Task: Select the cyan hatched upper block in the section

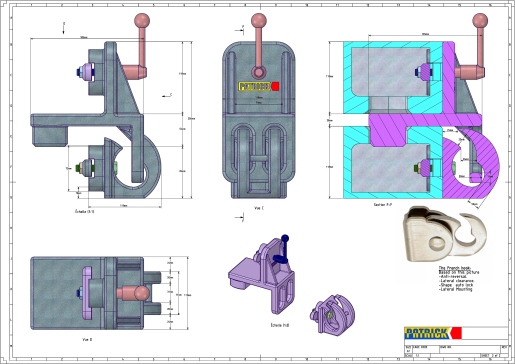Action: 393,77
